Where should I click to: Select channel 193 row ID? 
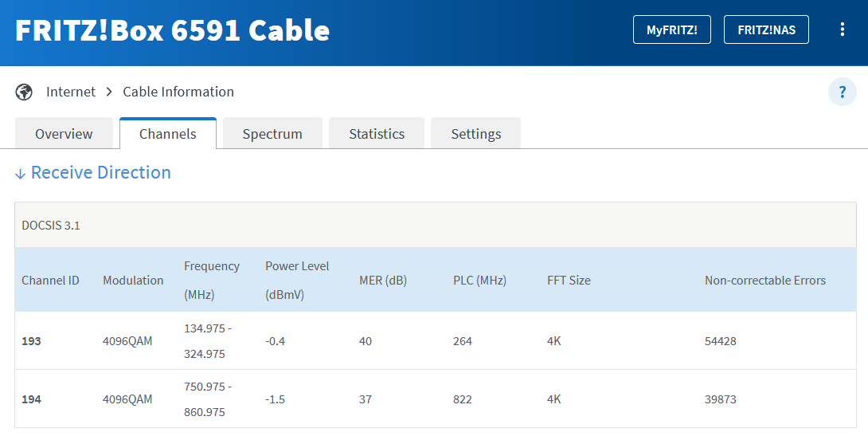click(x=31, y=341)
